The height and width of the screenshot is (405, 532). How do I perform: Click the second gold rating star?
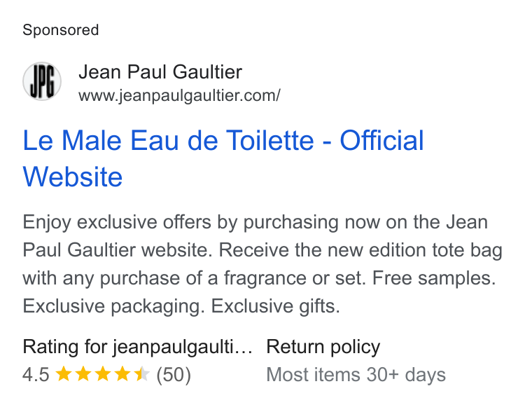click(83, 374)
